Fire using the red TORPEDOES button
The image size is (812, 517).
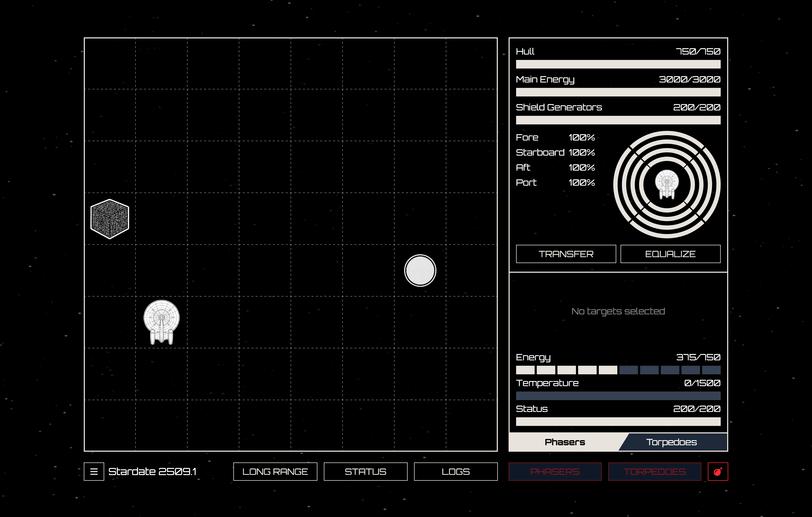click(654, 471)
